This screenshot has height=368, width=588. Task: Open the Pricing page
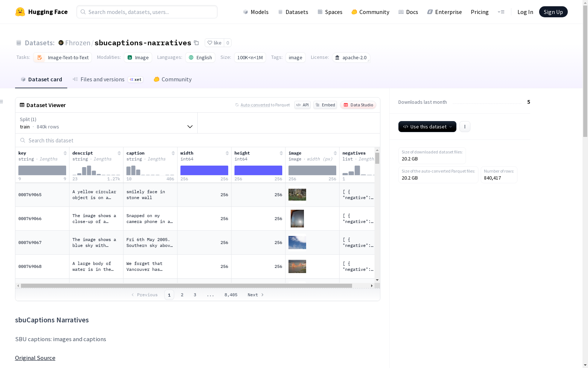[480, 12]
